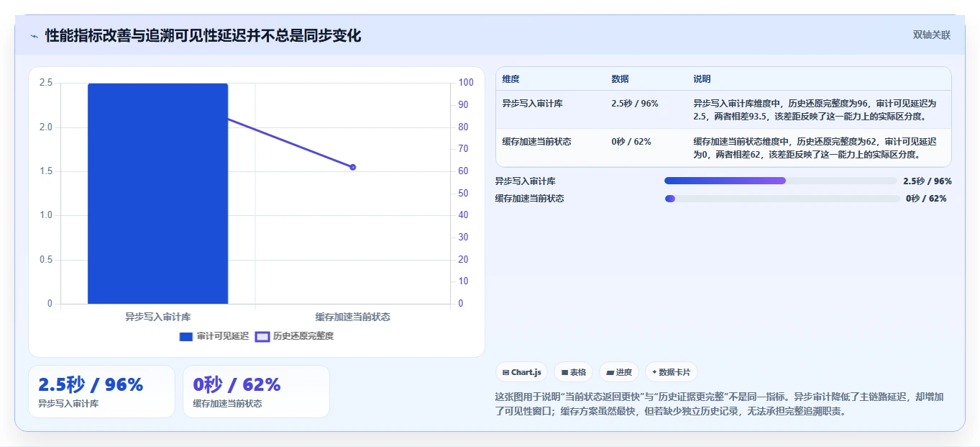Viewport: 980px width, 447px height.
Task: Click the 2.5秒 / 96% value beside progress bar
Action: pyautogui.click(x=928, y=181)
